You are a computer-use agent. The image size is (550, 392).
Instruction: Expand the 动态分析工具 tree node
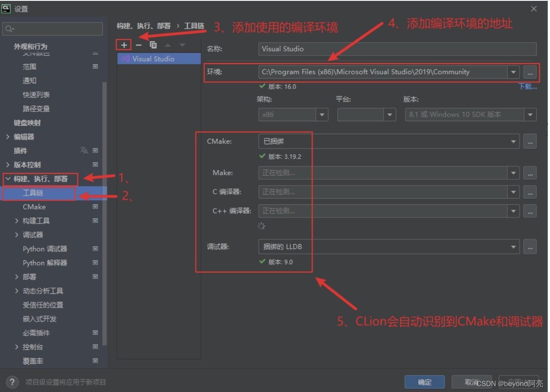17,291
